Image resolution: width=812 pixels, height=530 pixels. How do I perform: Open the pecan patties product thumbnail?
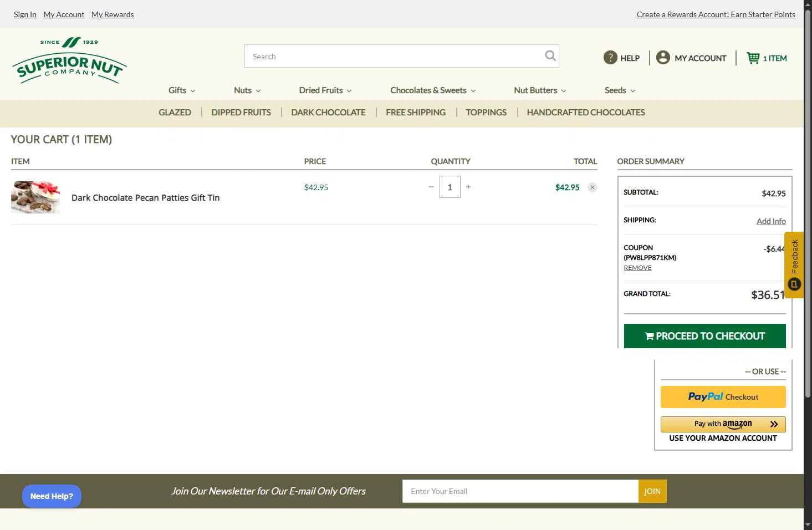pos(35,197)
